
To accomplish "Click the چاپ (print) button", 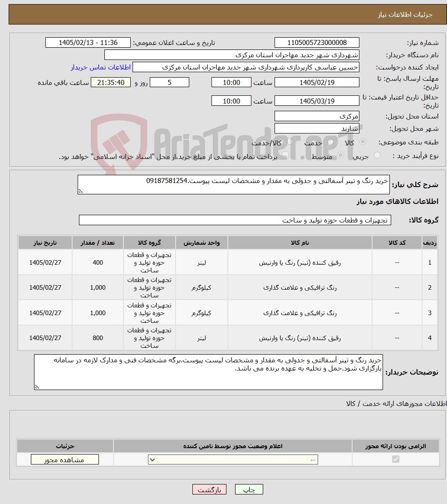I will click(x=249, y=489).
